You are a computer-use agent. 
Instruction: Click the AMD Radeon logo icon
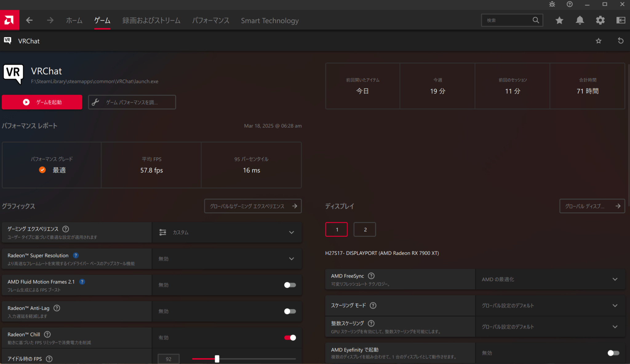pyautogui.click(x=10, y=20)
